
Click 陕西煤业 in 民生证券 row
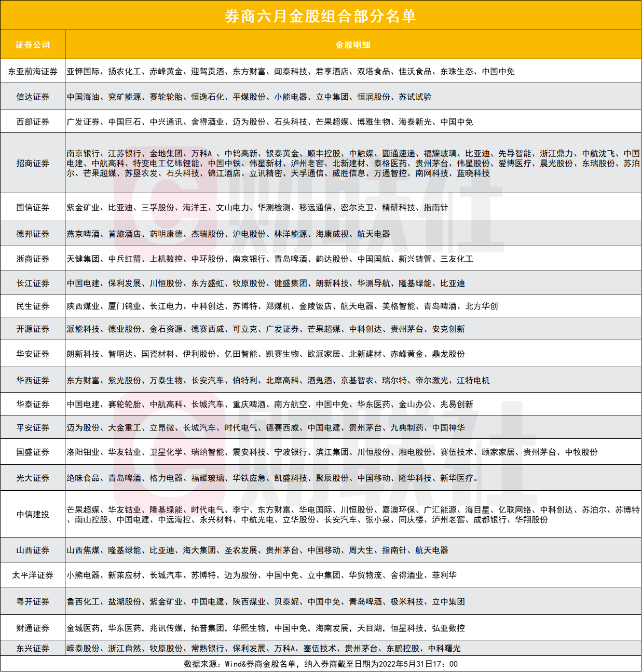pos(83,306)
